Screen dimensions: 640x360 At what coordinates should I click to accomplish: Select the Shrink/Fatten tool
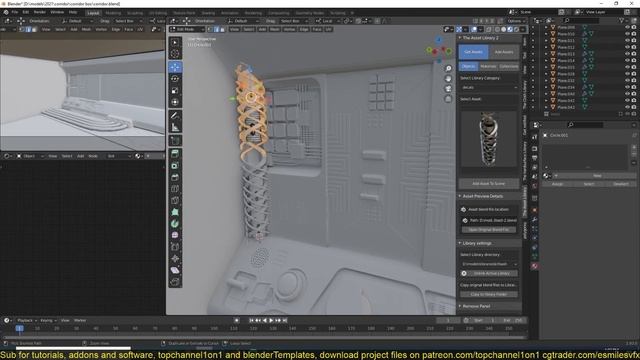tap(175, 259)
